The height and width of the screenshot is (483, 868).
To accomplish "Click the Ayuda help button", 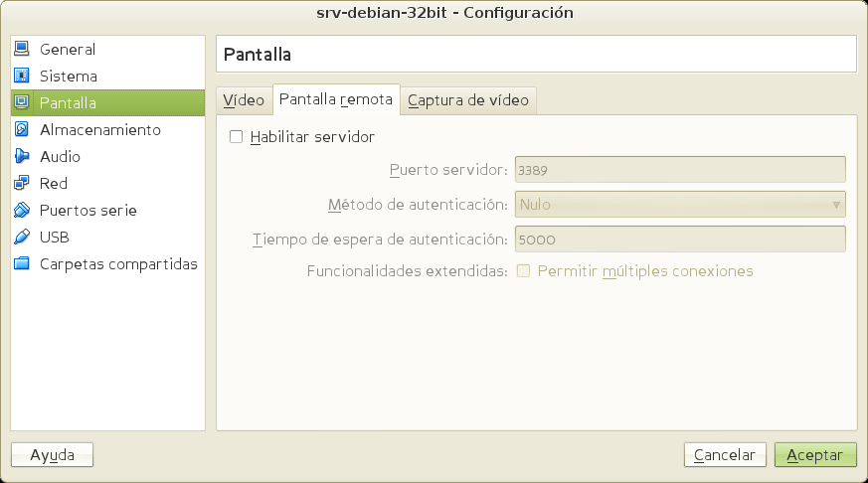I will point(52,454).
